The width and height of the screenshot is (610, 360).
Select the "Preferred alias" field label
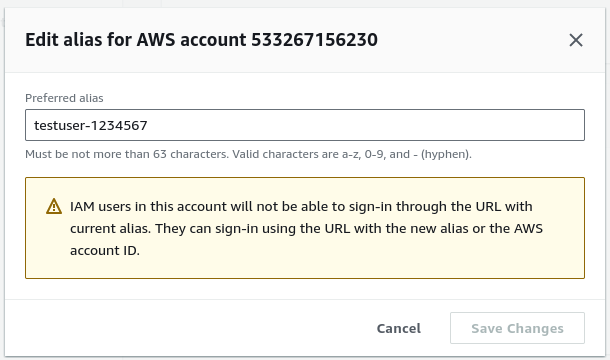click(x=64, y=98)
